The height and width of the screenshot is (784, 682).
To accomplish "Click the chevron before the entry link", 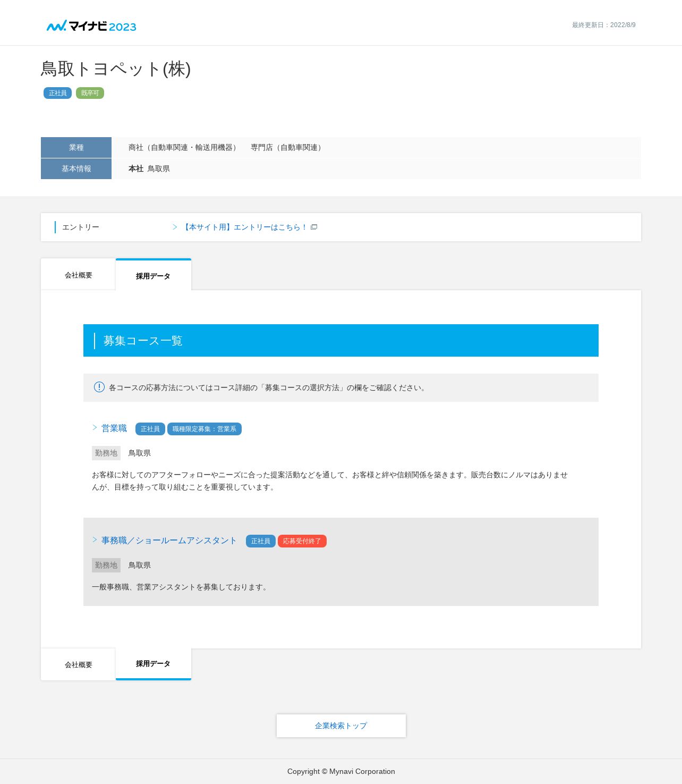I will point(175,227).
